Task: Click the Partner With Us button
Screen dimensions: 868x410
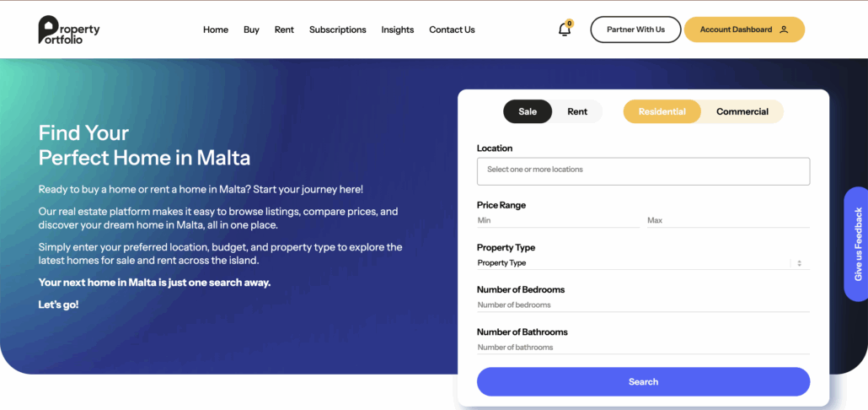Action: 635,30
